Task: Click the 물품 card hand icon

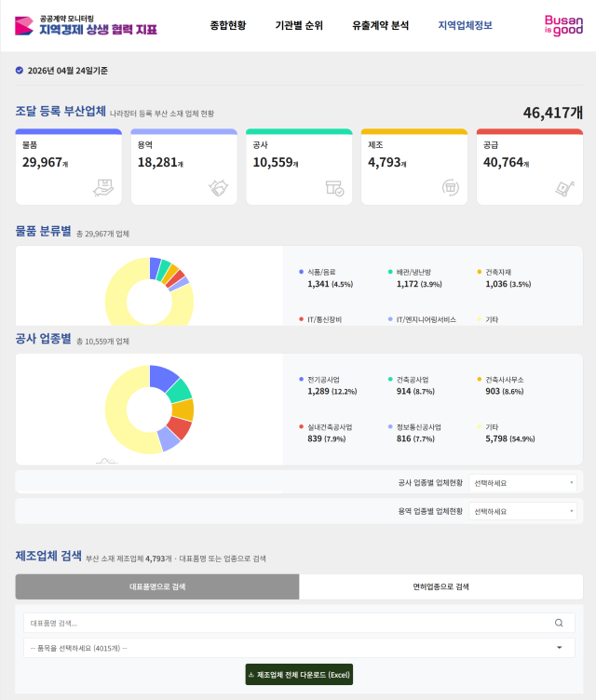Action: click(103, 187)
